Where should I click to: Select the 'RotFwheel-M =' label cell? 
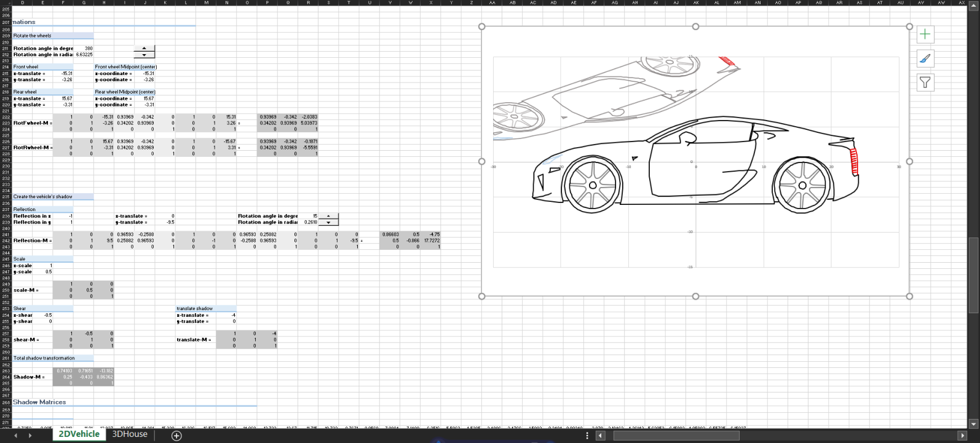[33, 122]
